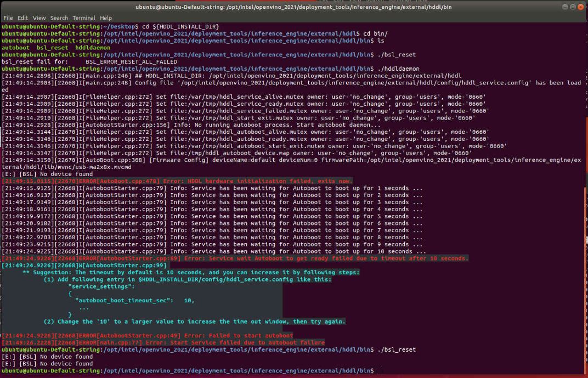The image size is (588, 378).
Task: Close the terminal window
Action: point(580,7)
